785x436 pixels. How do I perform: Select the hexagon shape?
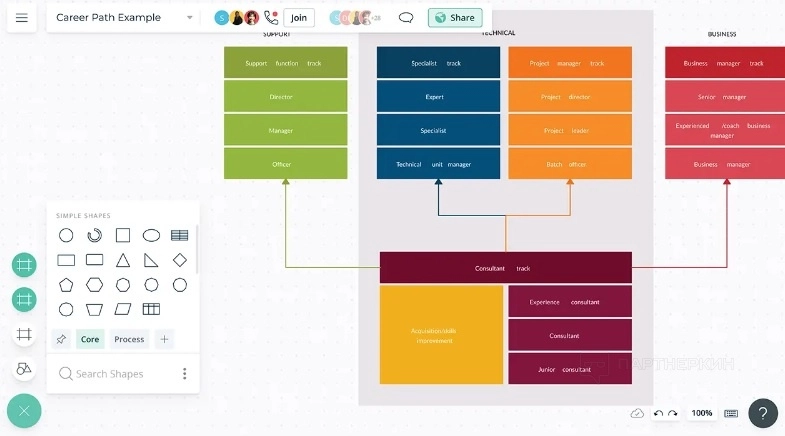95,285
